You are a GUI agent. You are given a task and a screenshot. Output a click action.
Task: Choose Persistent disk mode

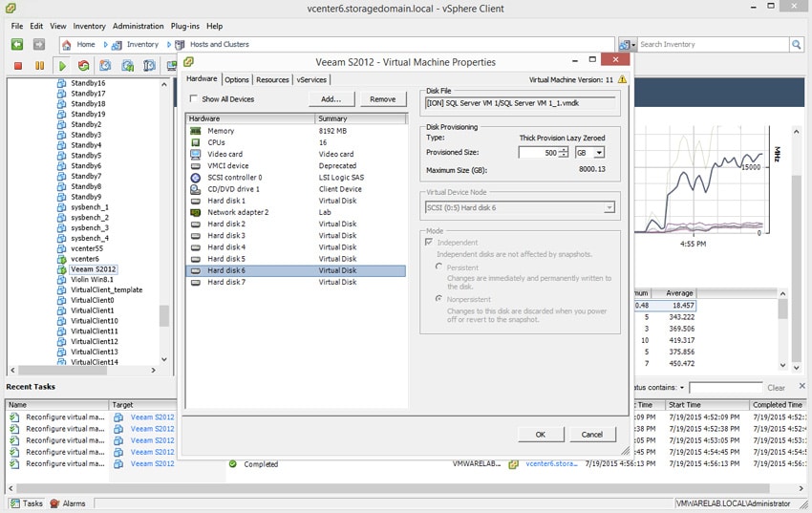[x=439, y=267]
